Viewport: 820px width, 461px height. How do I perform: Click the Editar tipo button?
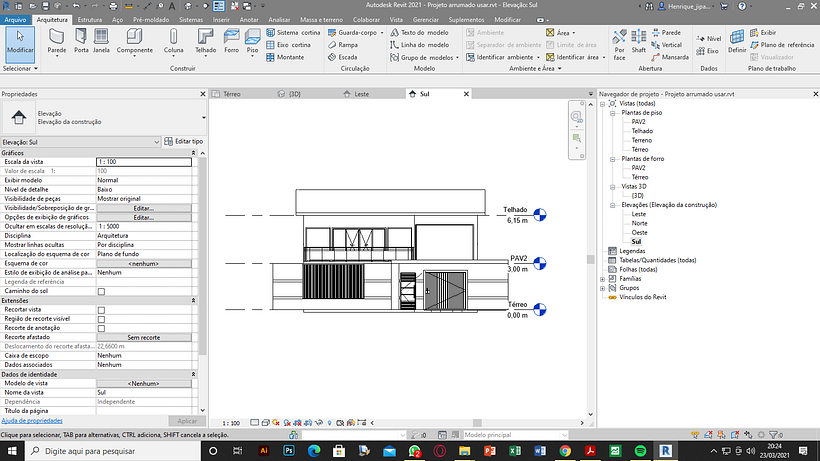click(183, 142)
